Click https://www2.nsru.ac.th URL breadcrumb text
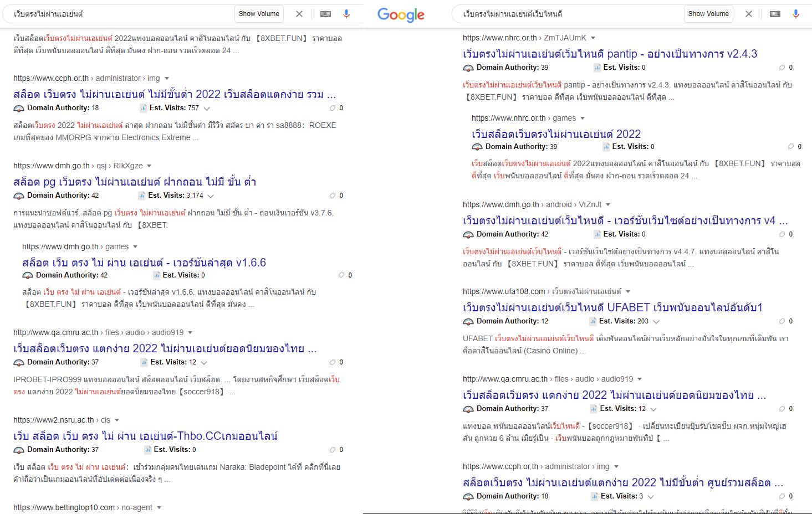This screenshot has height=514, width=812. point(53,420)
